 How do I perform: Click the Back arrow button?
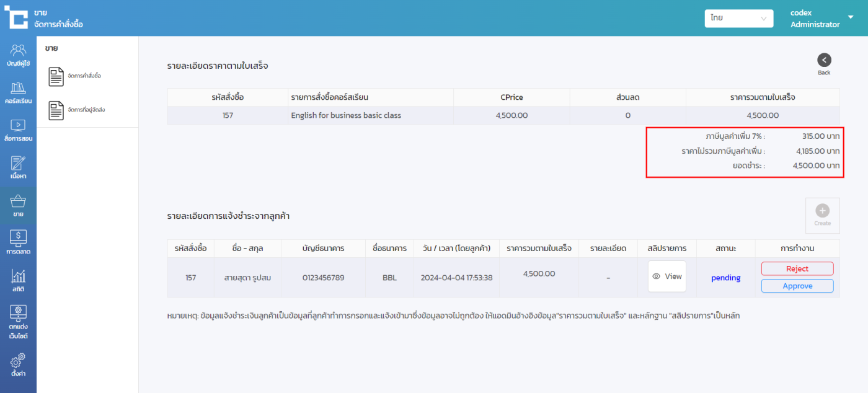click(x=824, y=60)
